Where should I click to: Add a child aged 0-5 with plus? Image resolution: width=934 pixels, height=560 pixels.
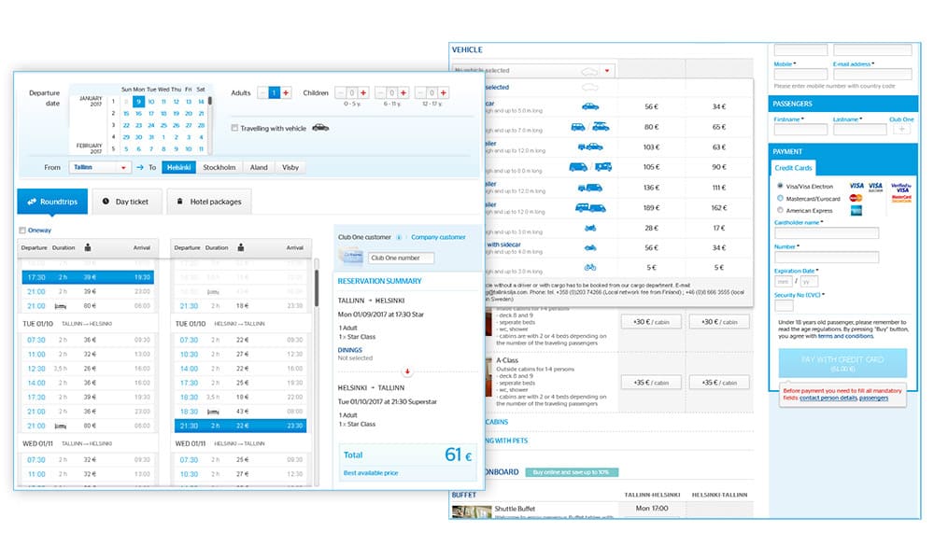pyautogui.click(x=363, y=92)
